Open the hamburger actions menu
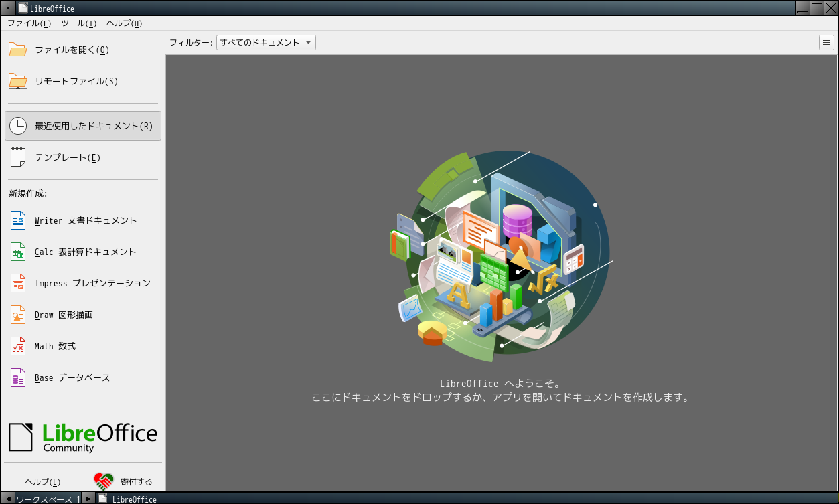Viewport: 839px width, 504px height. coord(826,43)
